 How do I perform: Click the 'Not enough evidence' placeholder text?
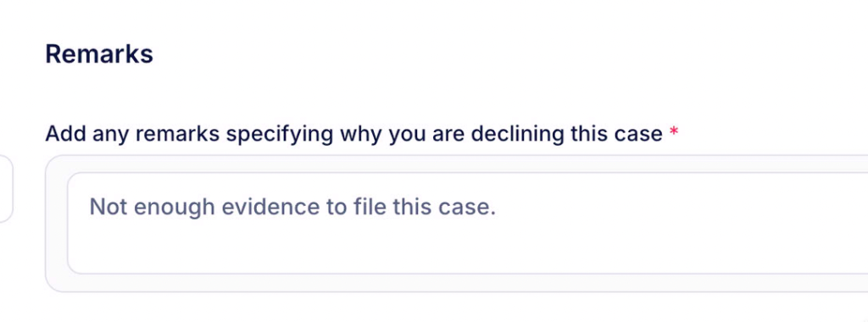pos(292,207)
